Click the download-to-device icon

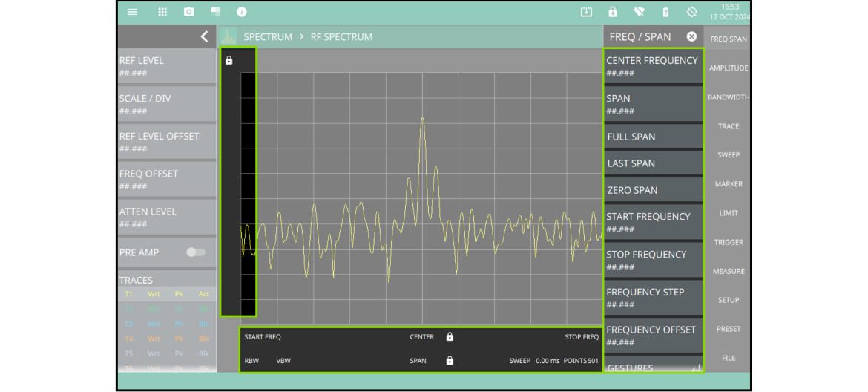586,12
